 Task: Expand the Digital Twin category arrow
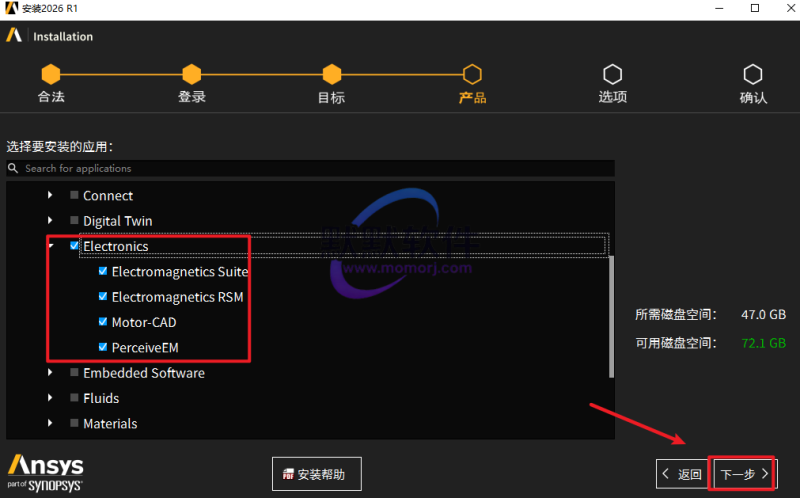click(50, 221)
